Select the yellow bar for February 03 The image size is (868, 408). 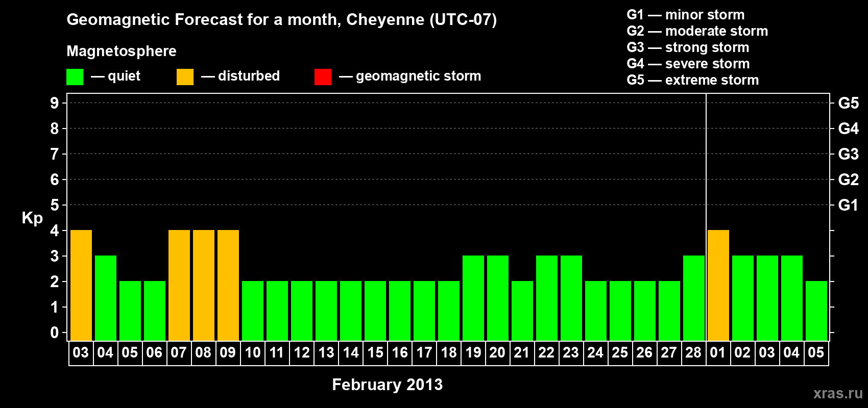pyautogui.click(x=81, y=285)
